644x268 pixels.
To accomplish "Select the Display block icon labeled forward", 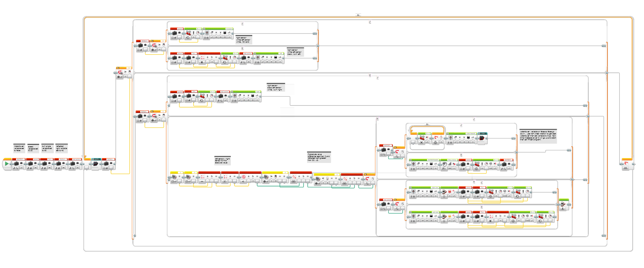I will (x=207, y=33).
